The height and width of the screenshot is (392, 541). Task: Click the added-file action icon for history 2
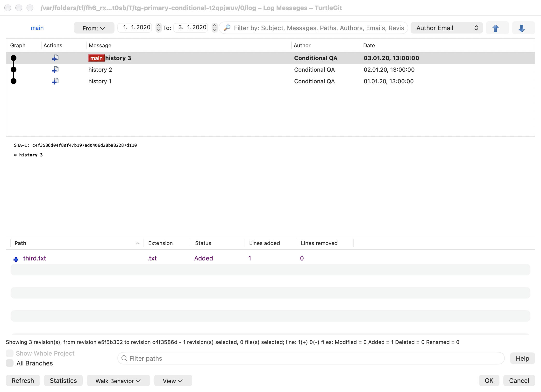click(55, 70)
